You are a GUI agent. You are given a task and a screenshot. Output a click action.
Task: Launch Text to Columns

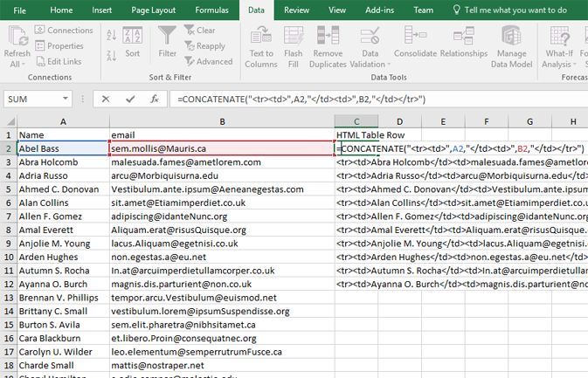261,47
